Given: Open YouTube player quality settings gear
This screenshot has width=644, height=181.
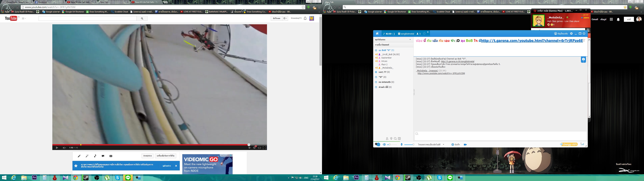Looking at the screenshot, I should pos(254,148).
